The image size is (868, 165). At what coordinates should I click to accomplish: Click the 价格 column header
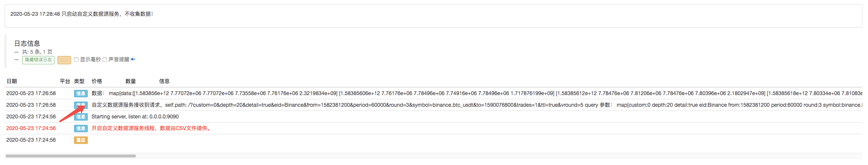coord(97,81)
